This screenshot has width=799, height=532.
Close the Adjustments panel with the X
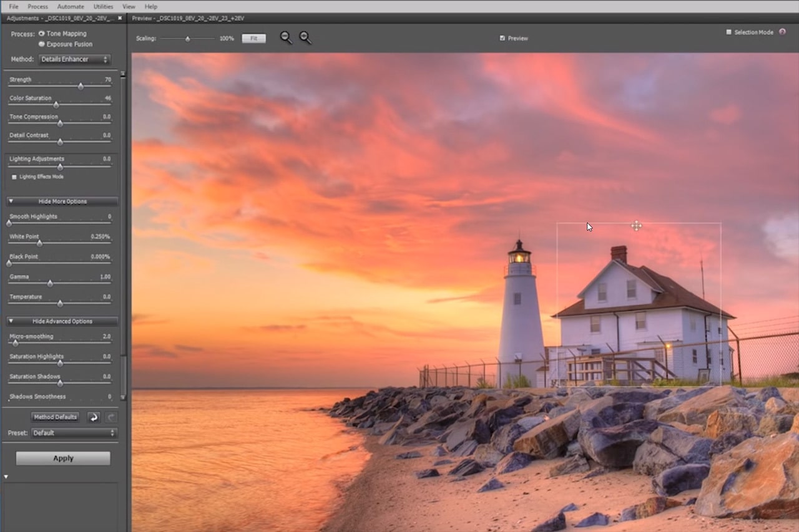click(x=120, y=18)
